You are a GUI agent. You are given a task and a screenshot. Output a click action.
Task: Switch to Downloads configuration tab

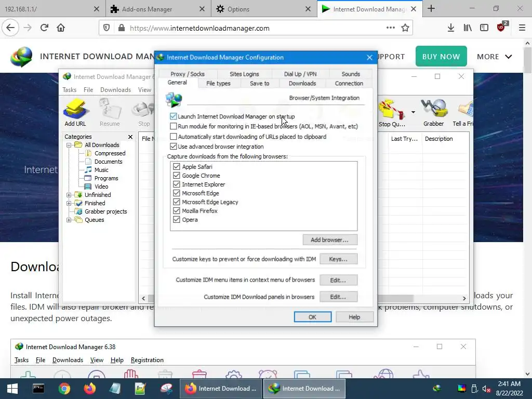[x=302, y=84]
